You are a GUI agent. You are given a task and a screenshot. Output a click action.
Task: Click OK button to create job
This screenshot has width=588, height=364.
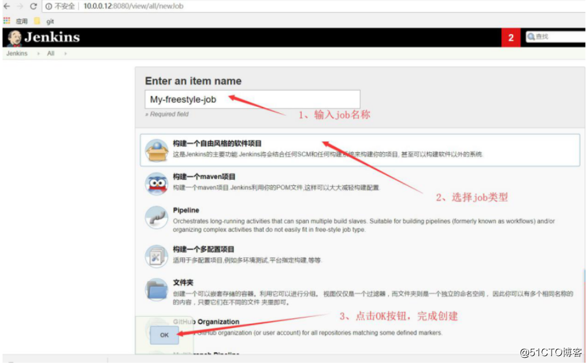(164, 334)
